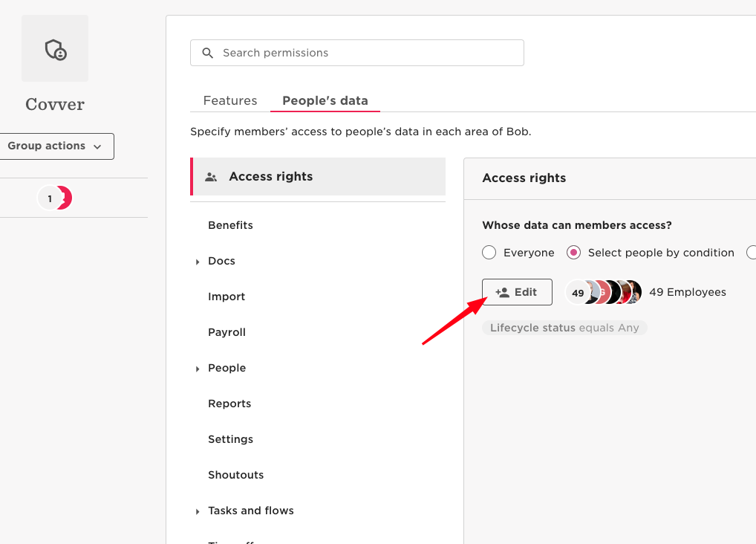The width and height of the screenshot is (756, 544).
Task: Select the partially visible third radio option
Action: click(752, 253)
